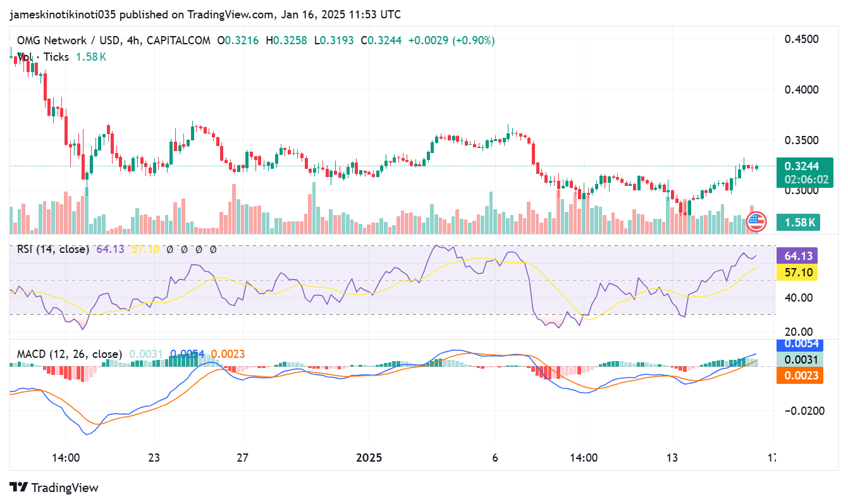Click the 0.3500 price axis label
Viewport: 848px width, 504px height.
click(801, 140)
